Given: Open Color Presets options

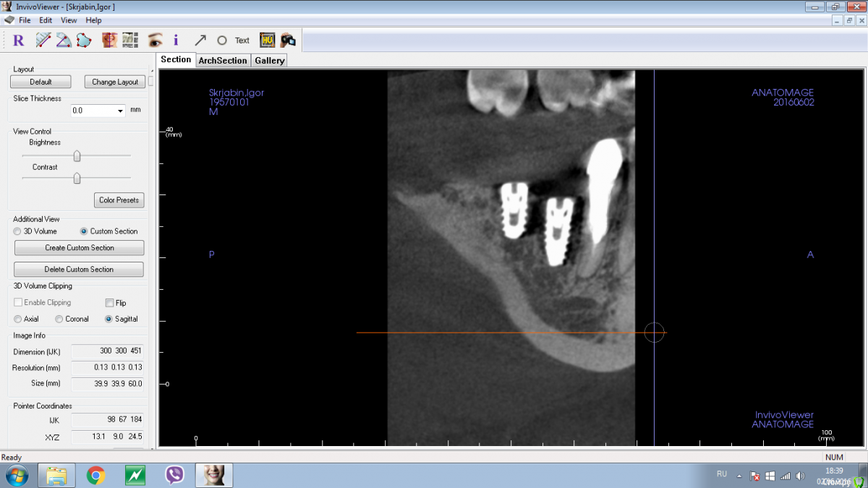Looking at the screenshot, I should click(x=119, y=200).
